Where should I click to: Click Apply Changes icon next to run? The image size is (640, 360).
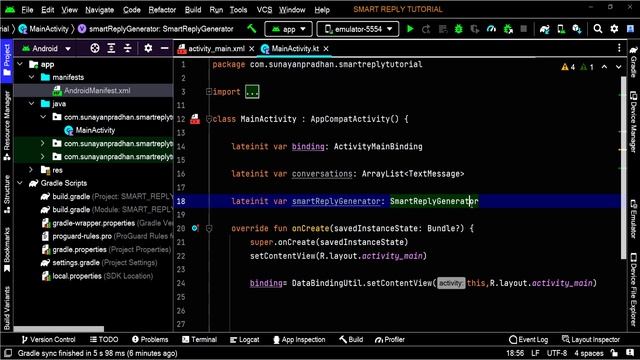(426, 29)
